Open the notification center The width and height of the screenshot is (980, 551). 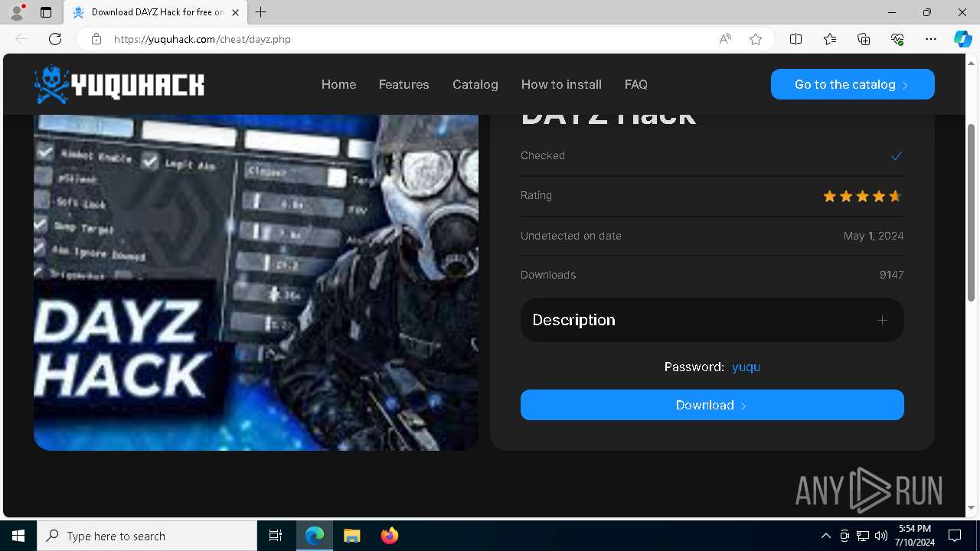tap(955, 536)
